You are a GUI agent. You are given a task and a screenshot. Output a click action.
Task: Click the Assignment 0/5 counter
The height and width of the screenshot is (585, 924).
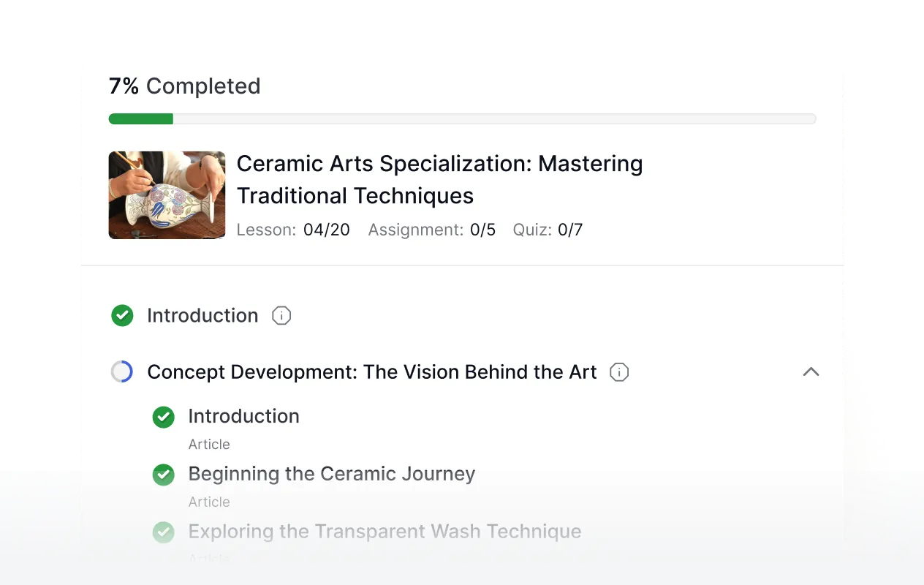[432, 230]
